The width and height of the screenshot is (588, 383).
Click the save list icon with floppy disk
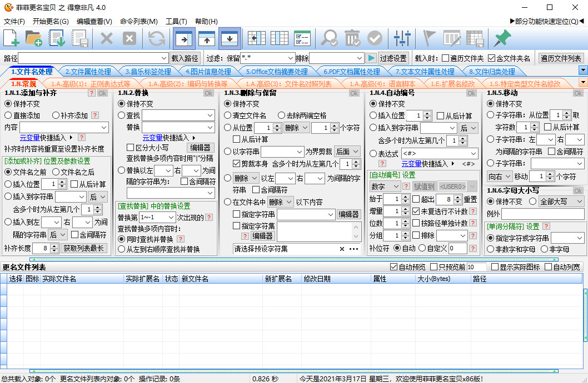coord(80,38)
